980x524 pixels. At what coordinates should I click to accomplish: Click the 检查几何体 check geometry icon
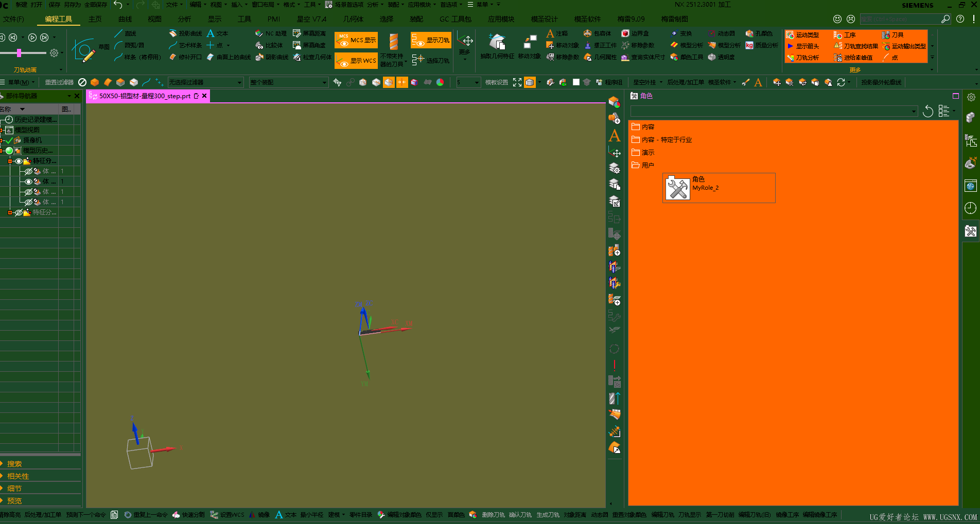[x=297, y=57]
